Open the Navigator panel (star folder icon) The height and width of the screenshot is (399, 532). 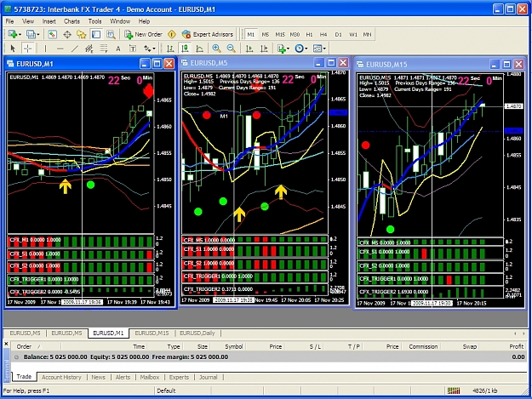pyautogui.click(x=82, y=34)
